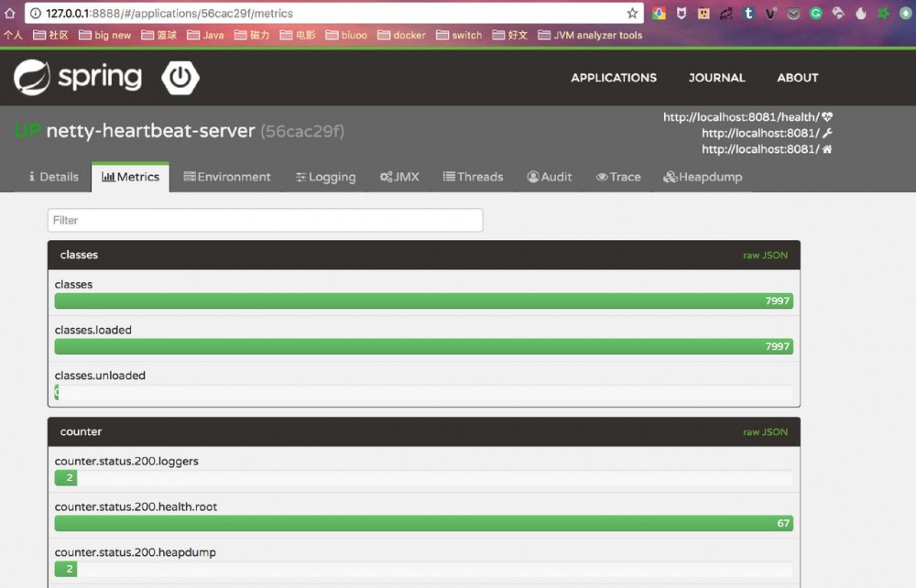
Task: Open the Java bookmark folder
Action: [x=205, y=35]
